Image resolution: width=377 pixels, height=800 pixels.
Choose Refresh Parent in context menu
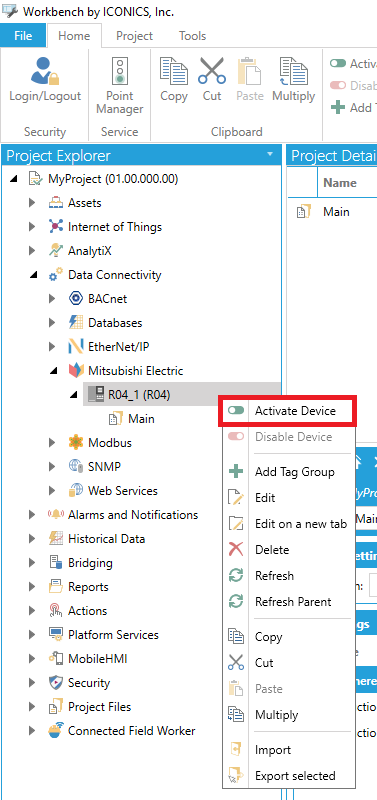click(x=288, y=602)
